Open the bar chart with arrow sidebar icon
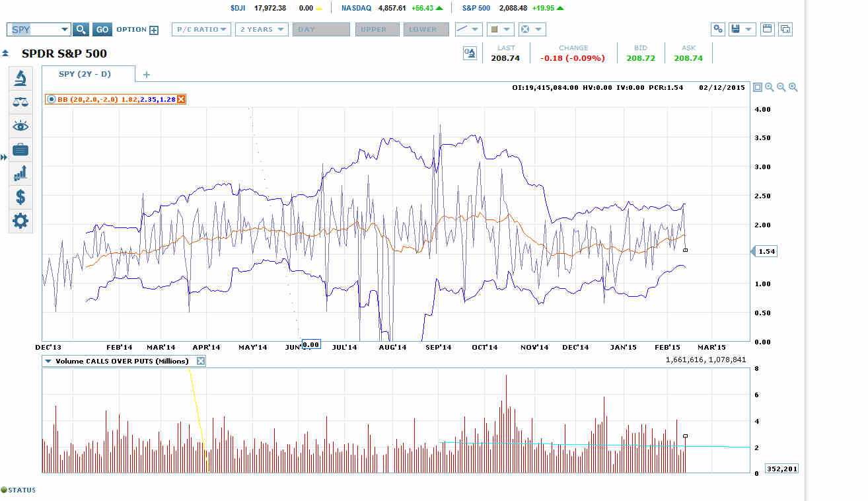Image resolution: width=868 pixels, height=501 pixels. [x=20, y=173]
